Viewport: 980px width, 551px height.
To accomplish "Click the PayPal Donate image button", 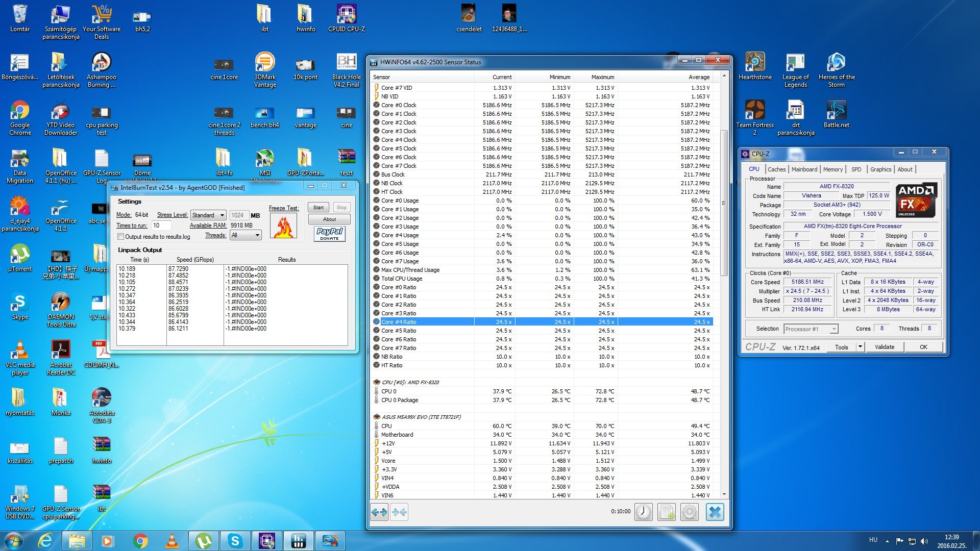I will coord(330,234).
